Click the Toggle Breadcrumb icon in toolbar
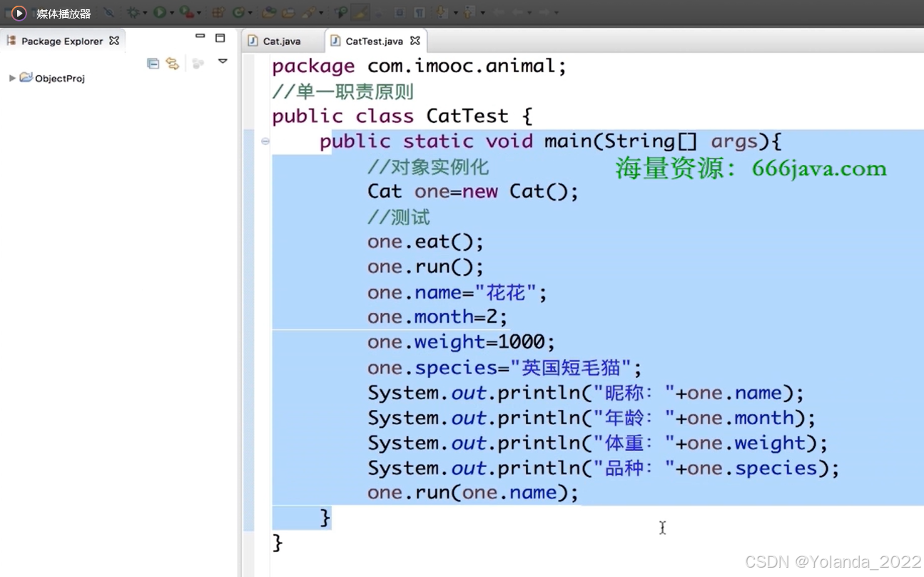Screen dimensions: 924x577 341,13
